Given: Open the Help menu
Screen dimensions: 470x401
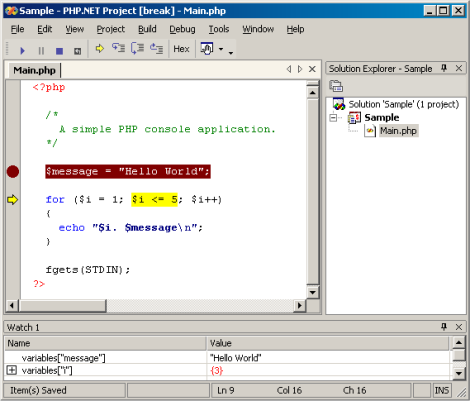Looking at the screenshot, I should click(295, 29).
